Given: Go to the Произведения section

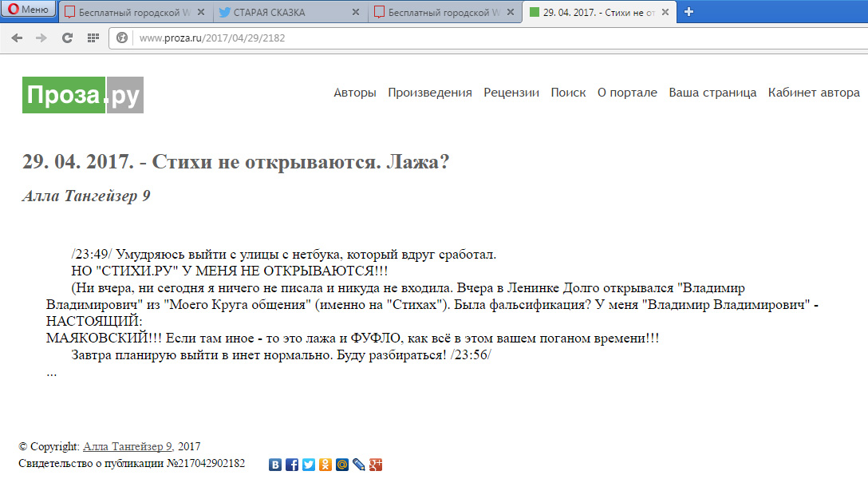Looking at the screenshot, I should pos(429,93).
